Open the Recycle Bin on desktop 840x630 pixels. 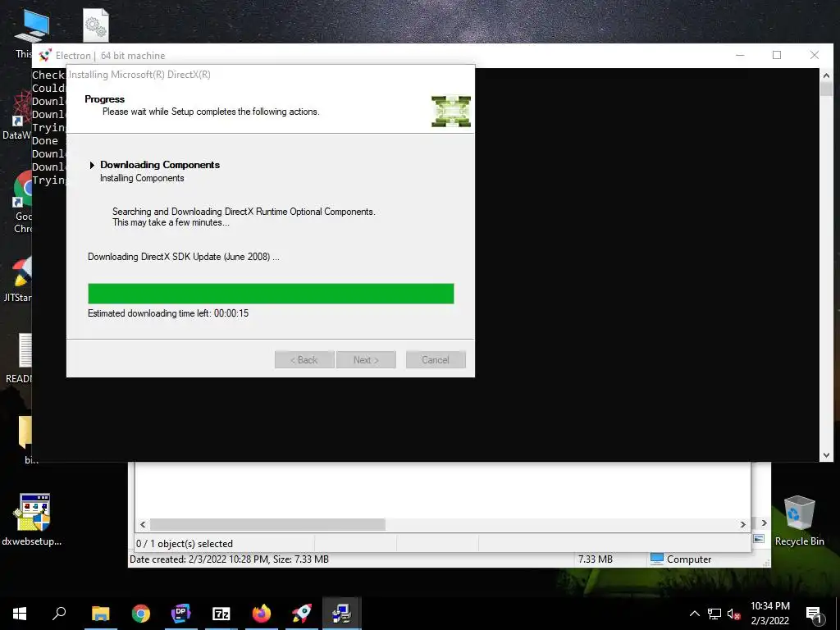point(799,519)
